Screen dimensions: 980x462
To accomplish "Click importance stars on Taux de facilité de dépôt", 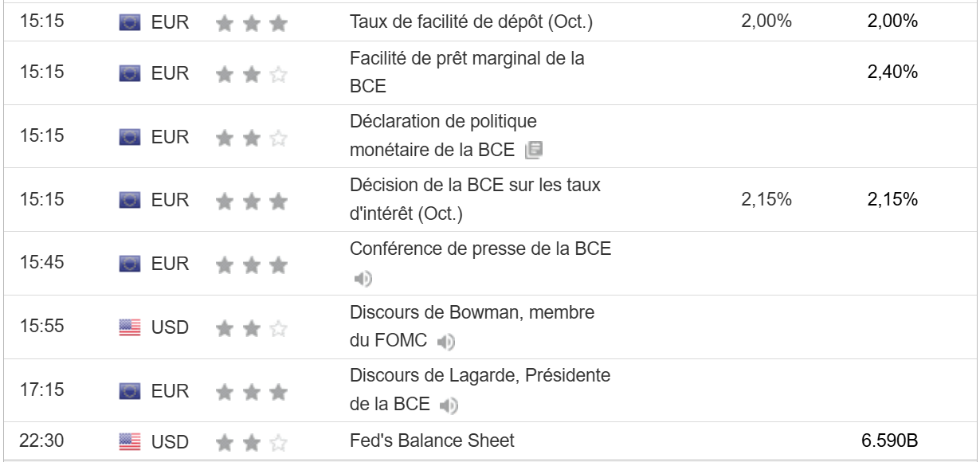I will pos(250,23).
